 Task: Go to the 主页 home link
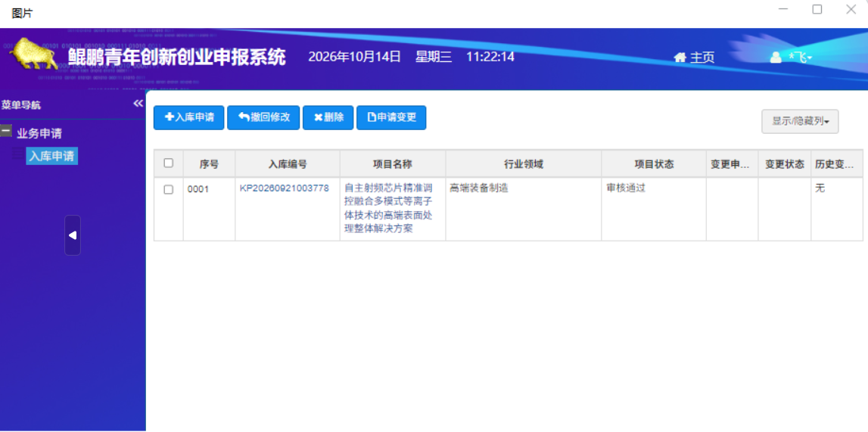tap(694, 57)
